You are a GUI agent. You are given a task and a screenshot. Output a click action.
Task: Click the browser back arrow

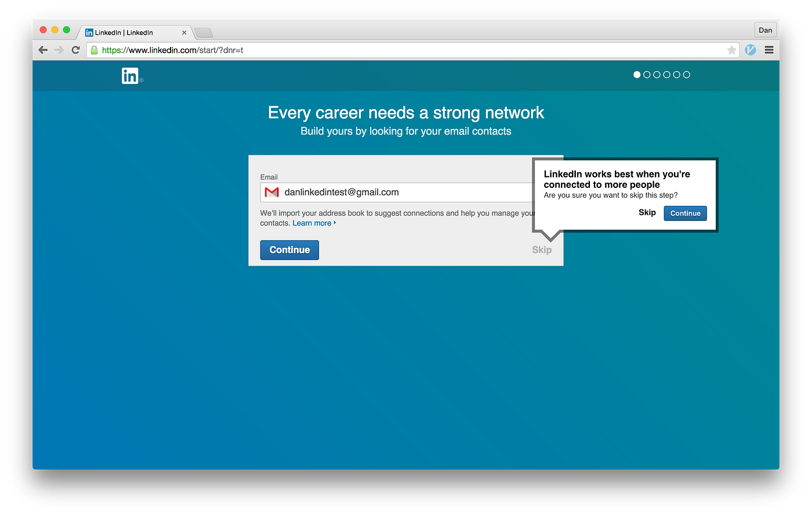click(43, 50)
